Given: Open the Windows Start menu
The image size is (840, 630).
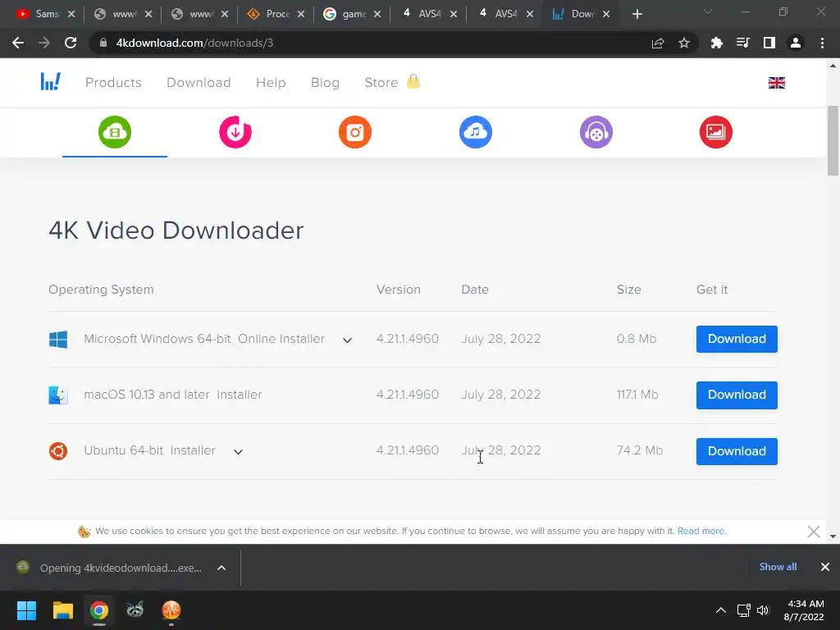Looking at the screenshot, I should click(x=26, y=610).
